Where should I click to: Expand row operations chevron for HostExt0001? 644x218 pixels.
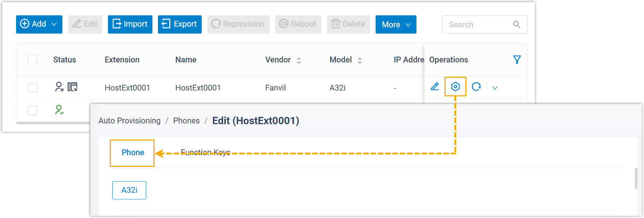(495, 88)
